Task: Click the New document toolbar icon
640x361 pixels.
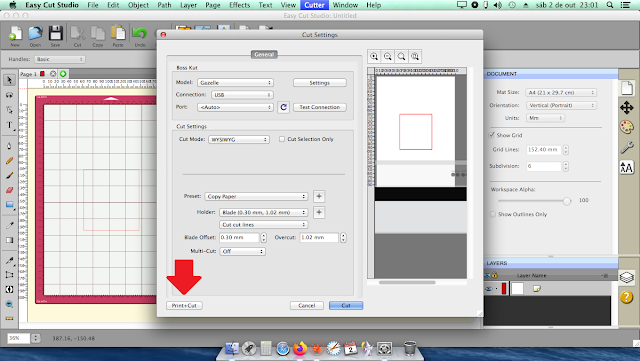Action: pyautogui.click(x=15, y=33)
